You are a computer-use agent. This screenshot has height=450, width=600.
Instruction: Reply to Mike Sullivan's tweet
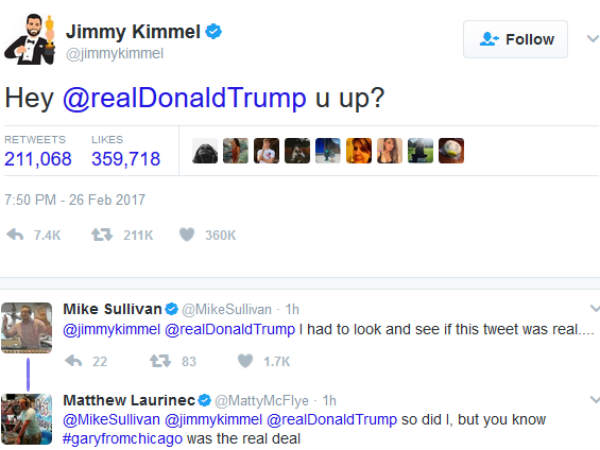[73, 361]
